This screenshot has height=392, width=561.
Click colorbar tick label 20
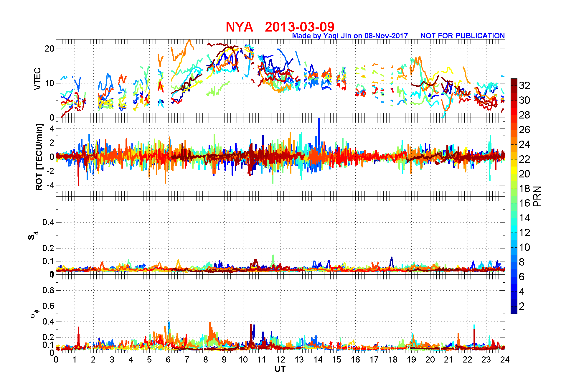524,174
